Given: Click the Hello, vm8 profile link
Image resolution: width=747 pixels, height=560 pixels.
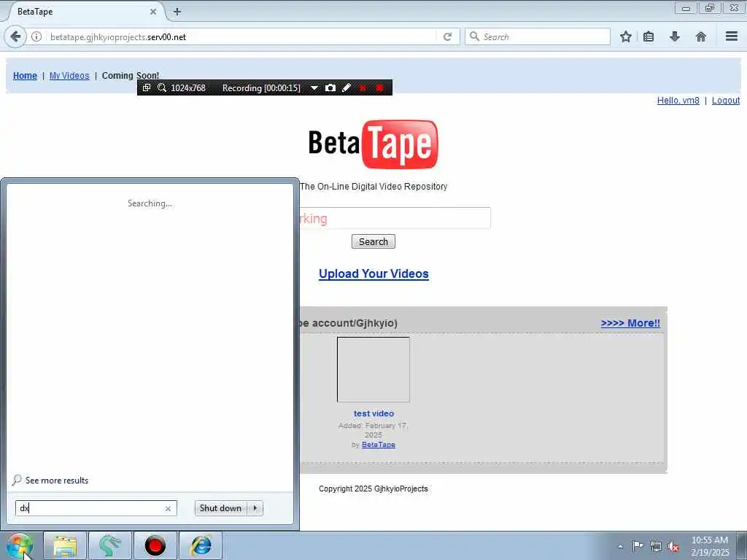Looking at the screenshot, I should [x=678, y=101].
